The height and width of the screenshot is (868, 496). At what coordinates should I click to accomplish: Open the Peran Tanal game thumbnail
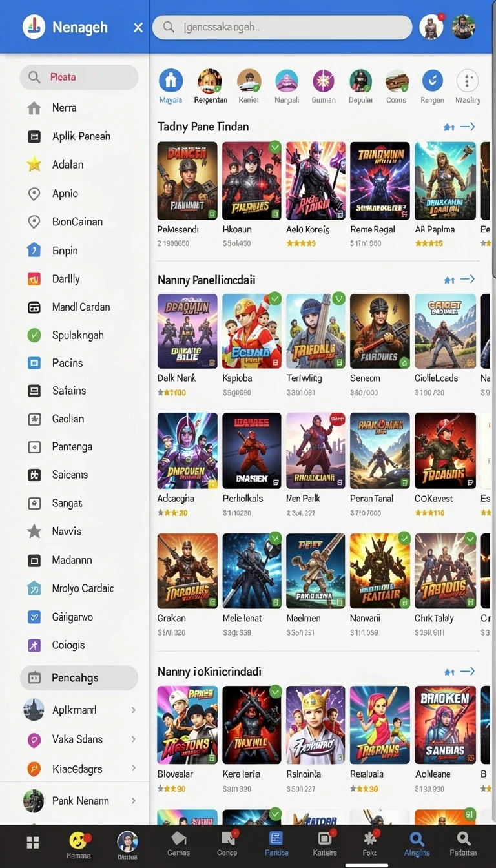[x=380, y=451]
